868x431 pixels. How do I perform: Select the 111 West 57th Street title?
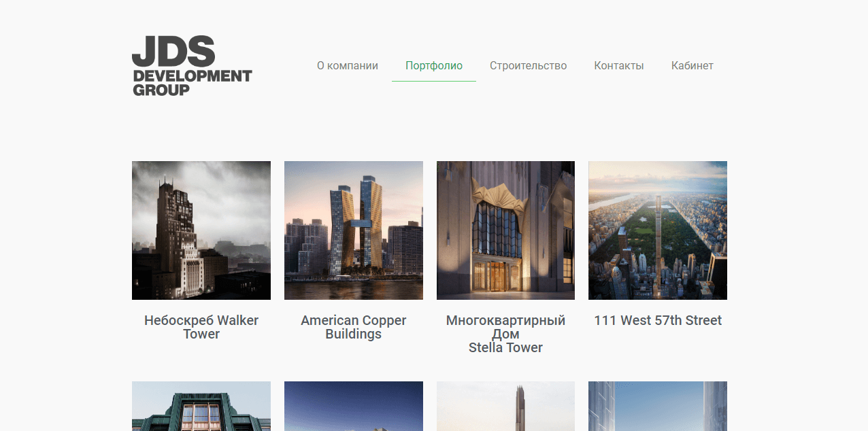[657, 320]
